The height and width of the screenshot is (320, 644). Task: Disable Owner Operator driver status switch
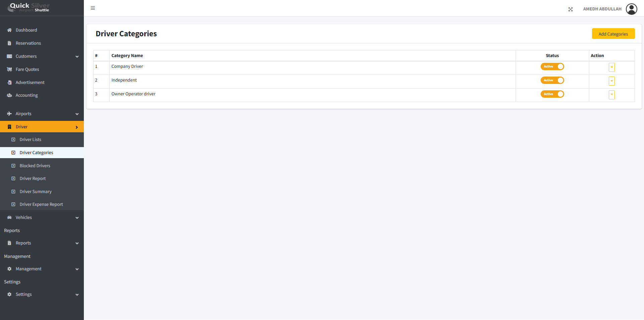click(x=552, y=94)
